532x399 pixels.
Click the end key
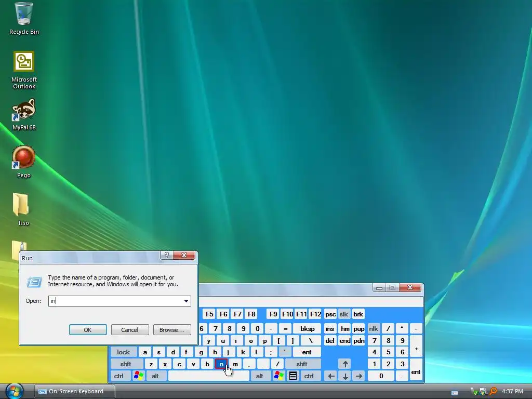click(345, 341)
